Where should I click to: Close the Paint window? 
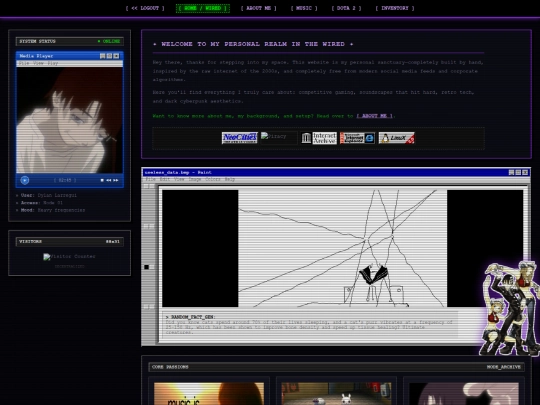pyautogui.click(x=525, y=172)
